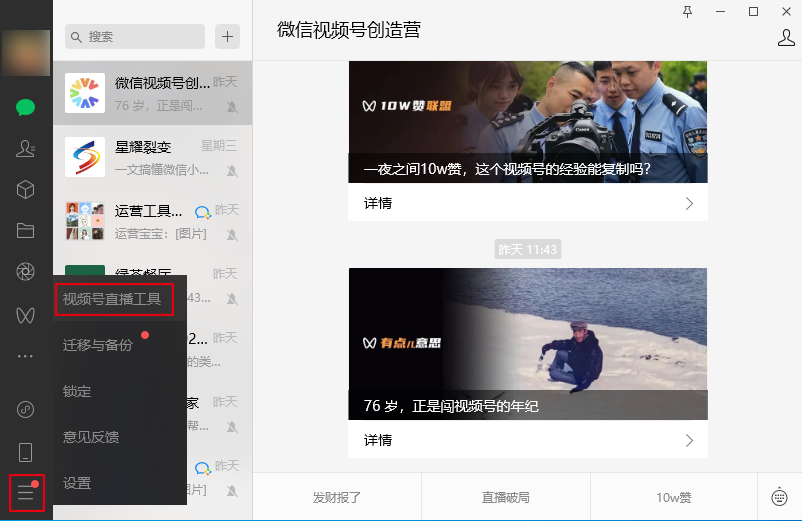This screenshot has width=802, height=521.
Task: Open the 76岁 有点儿意思 article image
Action: pos(528,344)
